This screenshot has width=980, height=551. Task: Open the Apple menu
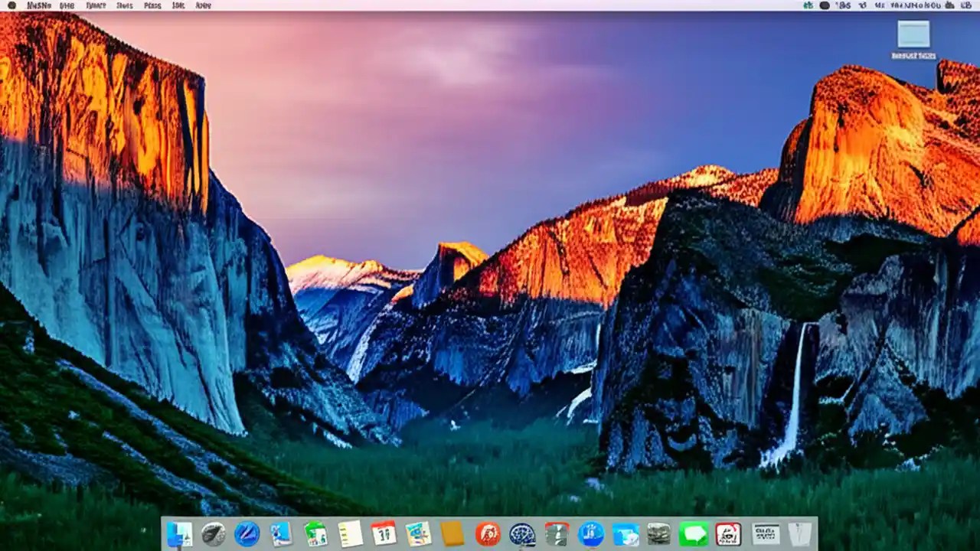[x=11, y=5]
